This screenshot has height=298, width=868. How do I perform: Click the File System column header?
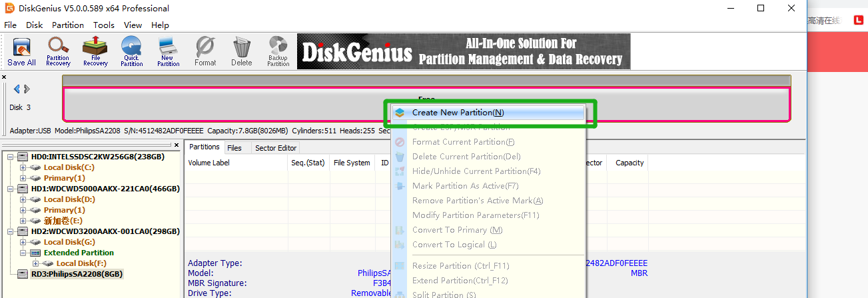[352, 163]
